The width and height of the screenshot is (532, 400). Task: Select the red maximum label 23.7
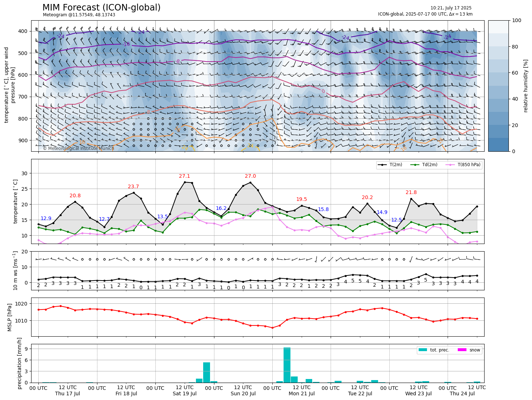tap(133, 187)
